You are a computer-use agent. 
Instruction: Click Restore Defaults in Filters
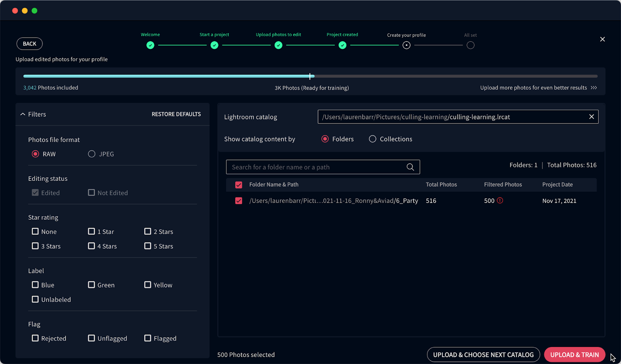click(x=176, y=114)
